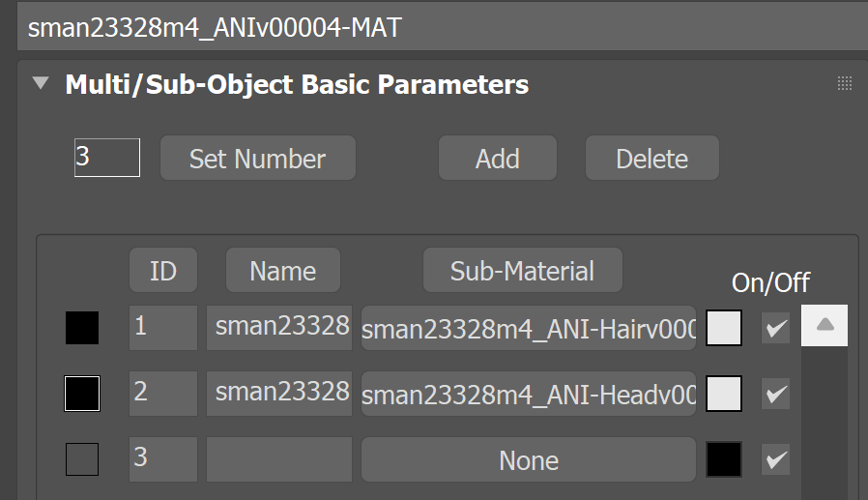Click the scroll up arrow in sub-material list
Screen dimensions: 868x500
(x=825, y=325)
